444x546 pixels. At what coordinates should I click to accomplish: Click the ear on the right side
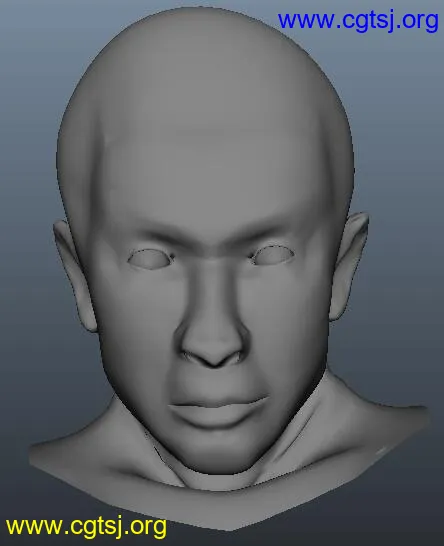(349, 265)
